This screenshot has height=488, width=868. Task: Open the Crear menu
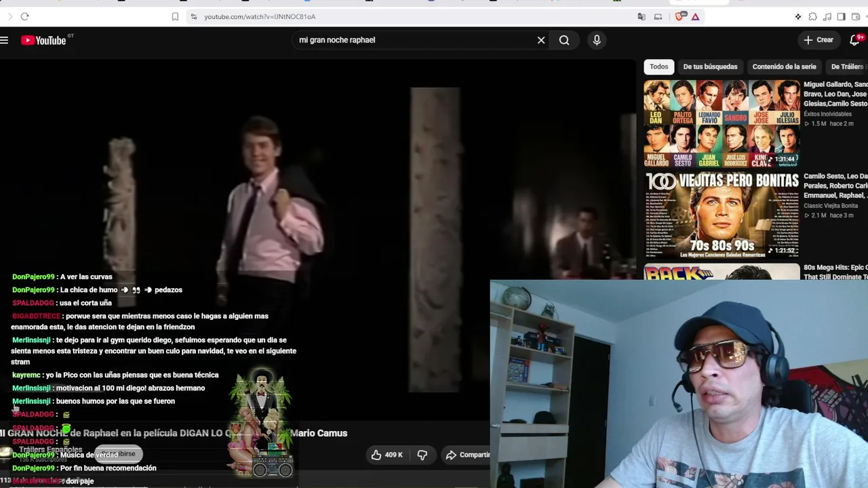click(x=818, y=40)
